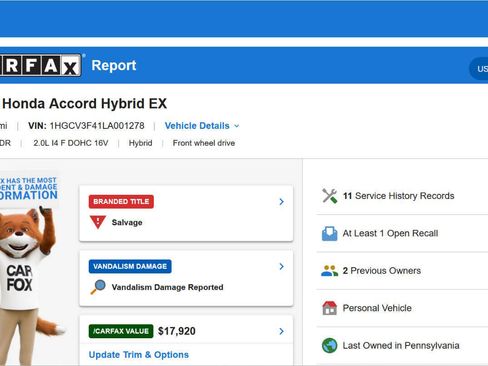Click the Salvage label text
Image resolution: width=488 pixels, height=366 pixels.
pyautogui.click(x=127, y=222)
